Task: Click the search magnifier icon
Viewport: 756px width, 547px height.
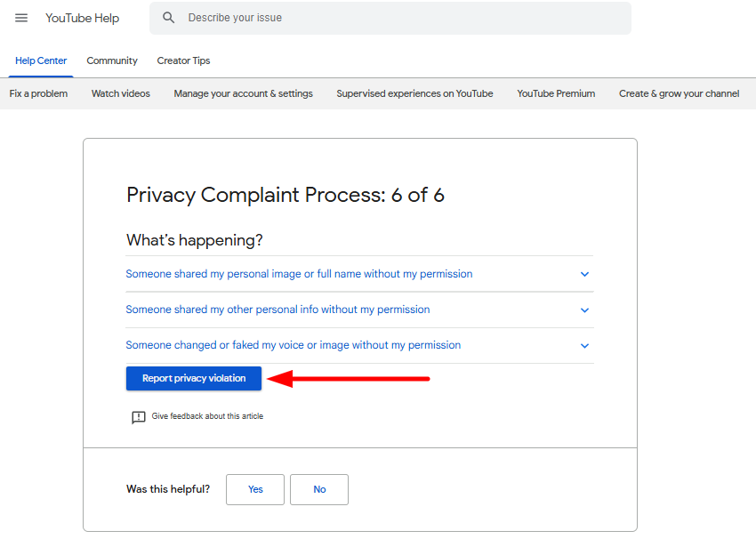Action: (168, 18)
